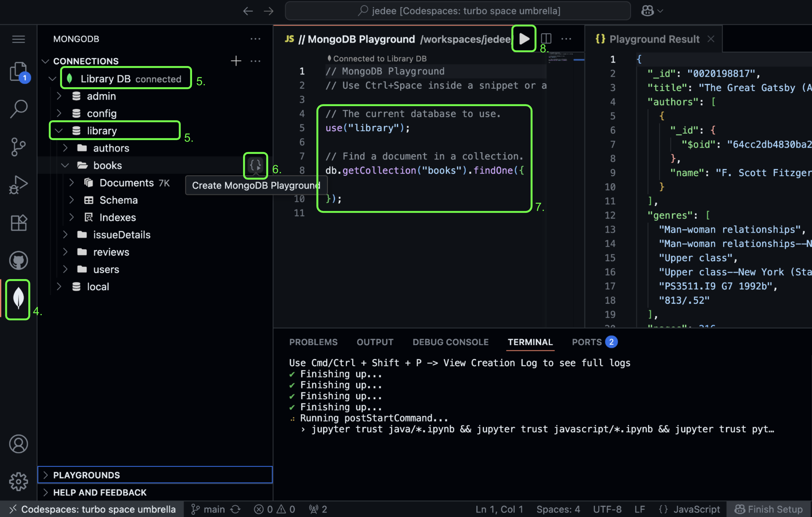Screen dimensions: 812x517
Task: Switch to the PORTS tab
Action: coord(586,342)
